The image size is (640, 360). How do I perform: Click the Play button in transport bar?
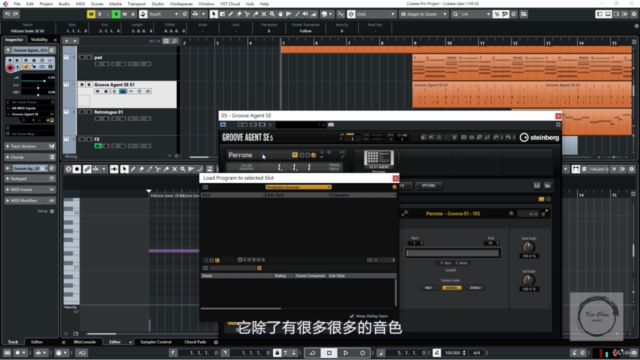pos(346,353)
